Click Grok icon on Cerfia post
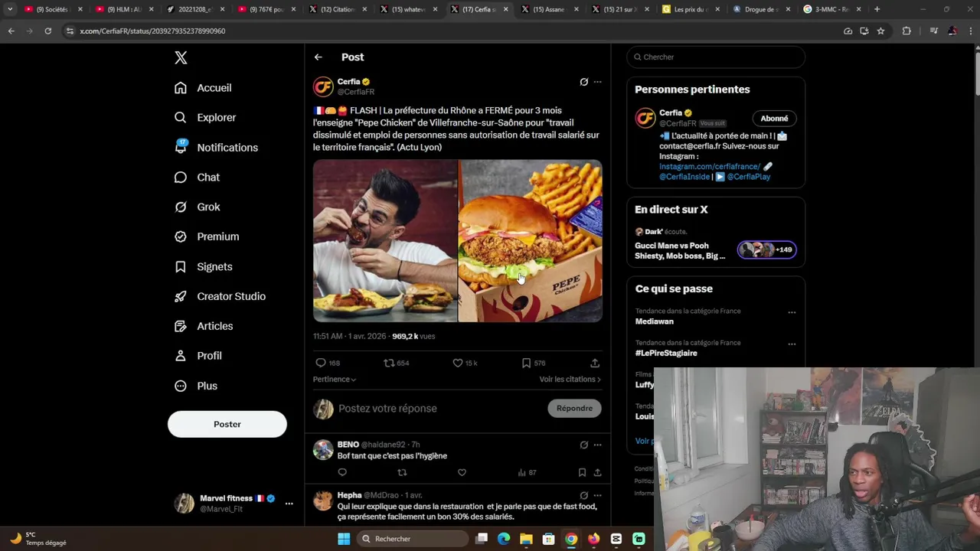This screenshot has height=551, width=980. click(x=583, y=82)
